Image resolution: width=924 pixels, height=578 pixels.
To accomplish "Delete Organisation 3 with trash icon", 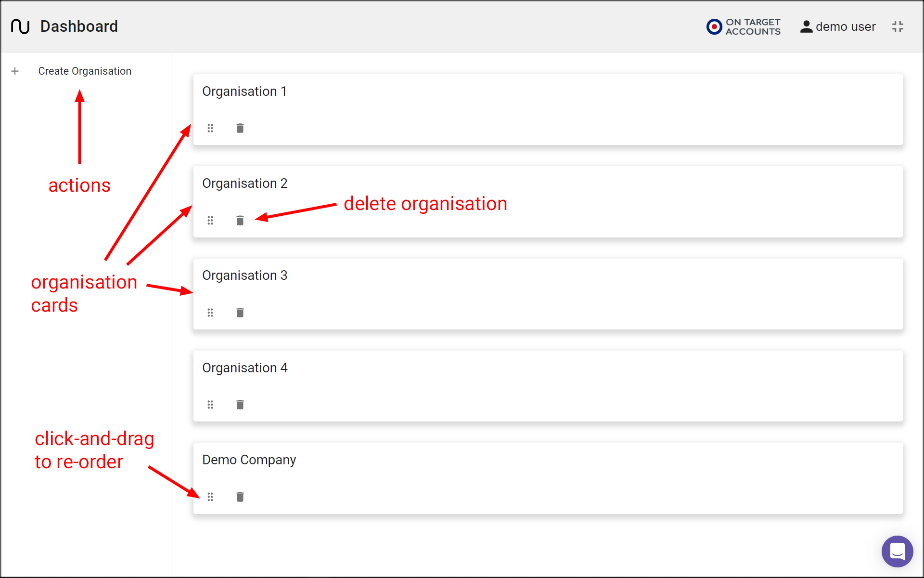I will coord(240,313).
